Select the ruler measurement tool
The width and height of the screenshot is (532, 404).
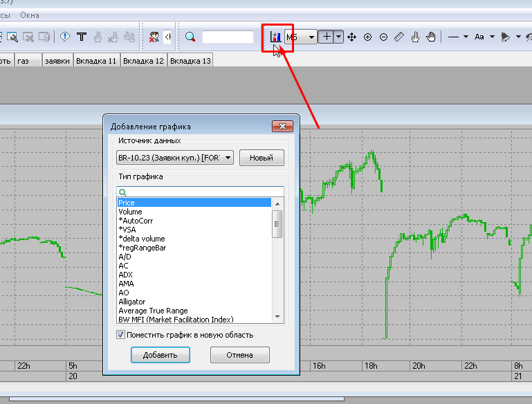(399, 37)
